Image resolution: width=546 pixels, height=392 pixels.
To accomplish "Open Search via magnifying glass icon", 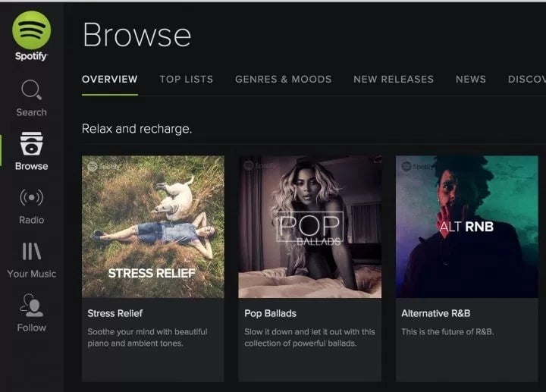I will (31, 91).
